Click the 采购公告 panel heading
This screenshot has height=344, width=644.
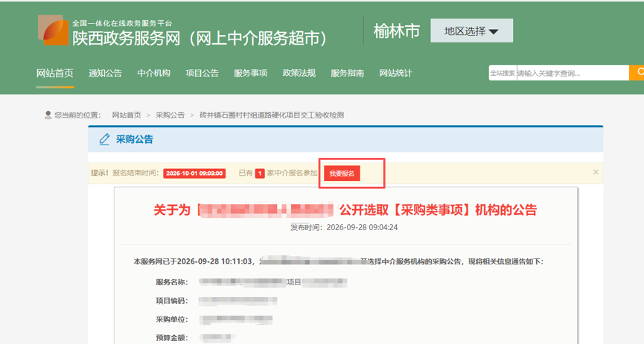[134, 139]
